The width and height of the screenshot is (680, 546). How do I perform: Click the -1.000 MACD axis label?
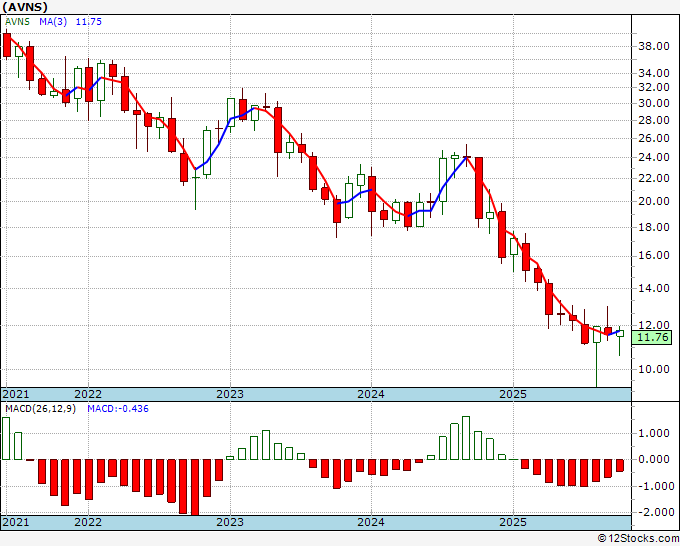tap(654, 486)
